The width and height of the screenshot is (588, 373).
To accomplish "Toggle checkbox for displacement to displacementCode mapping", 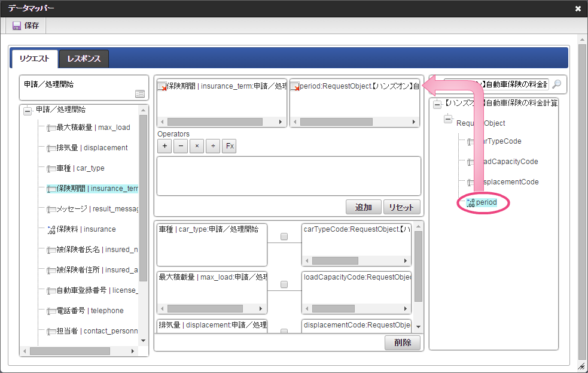I will [x=284, y=331].
